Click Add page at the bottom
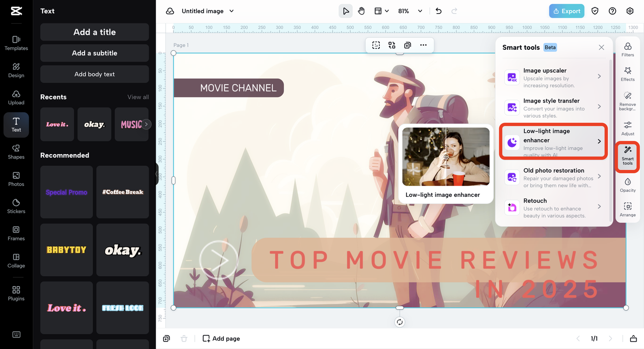 coord(221,338)
